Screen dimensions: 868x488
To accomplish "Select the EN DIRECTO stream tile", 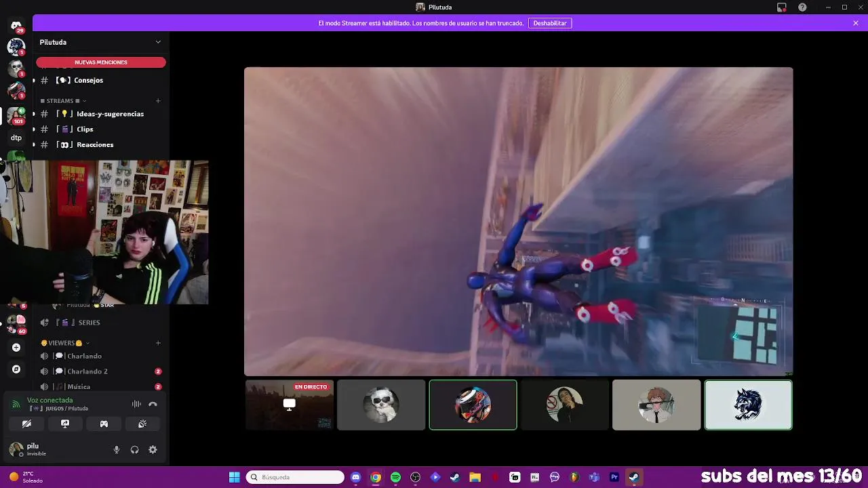I will pyautogui.click(x=290, y=405).
